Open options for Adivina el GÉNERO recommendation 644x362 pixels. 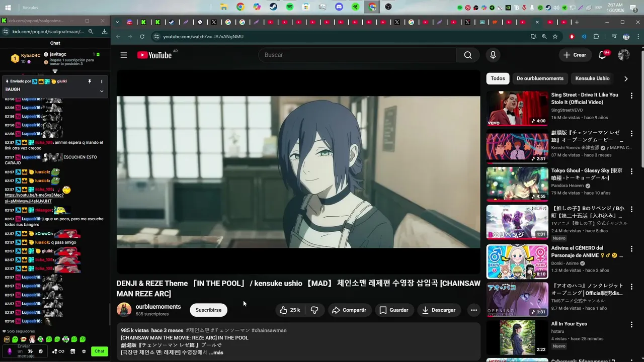(x=632, y=249)
